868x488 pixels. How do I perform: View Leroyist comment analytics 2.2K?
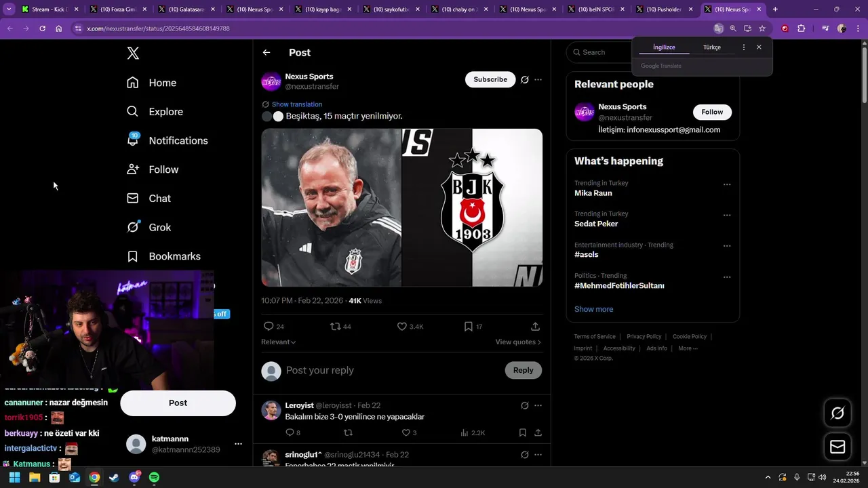click(473, 432)
